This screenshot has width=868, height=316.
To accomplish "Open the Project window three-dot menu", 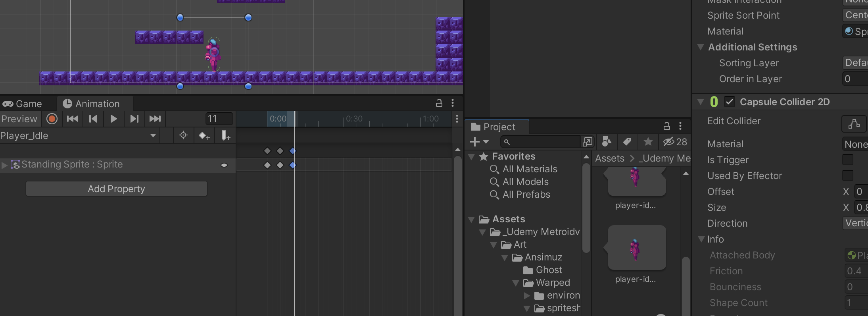I will tap(680, 126).
